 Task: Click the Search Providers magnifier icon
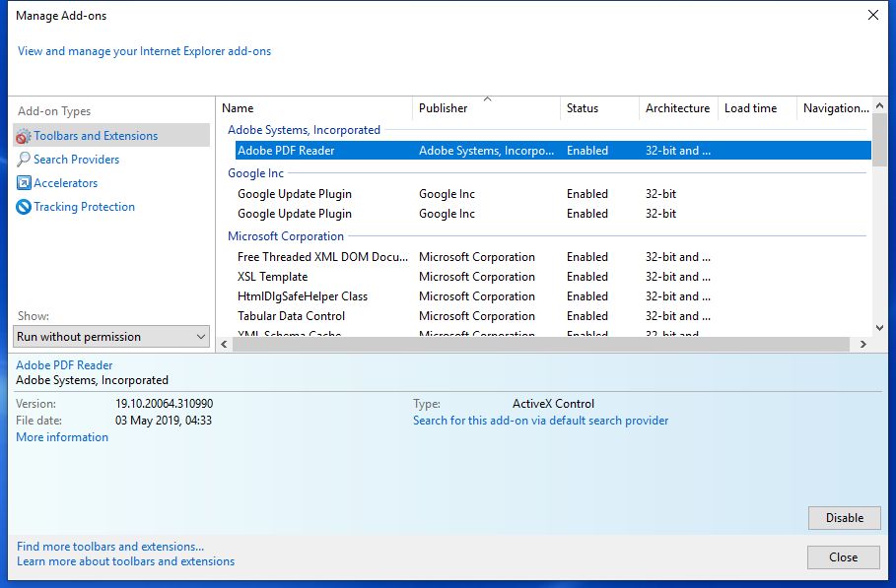[x=24, y=160]
